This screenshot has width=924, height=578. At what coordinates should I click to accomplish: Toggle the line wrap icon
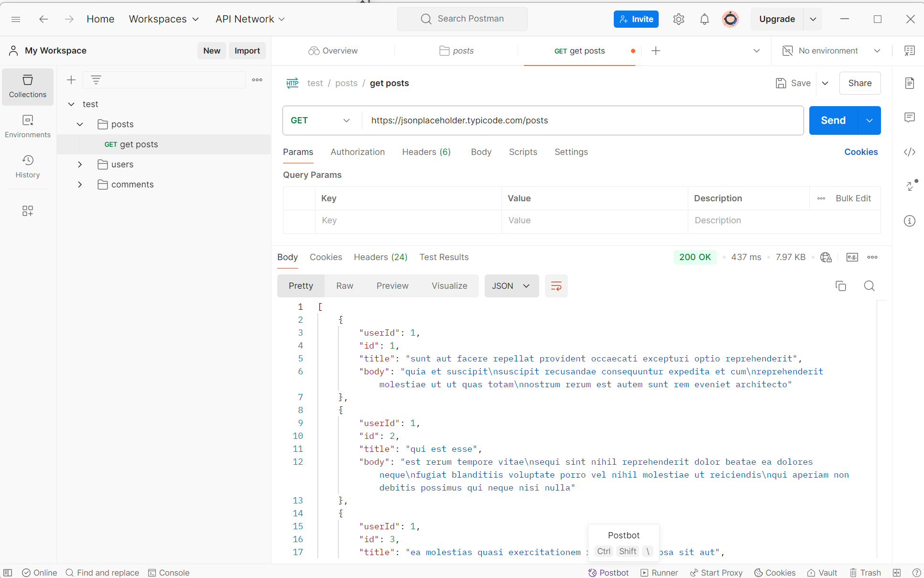556,286
